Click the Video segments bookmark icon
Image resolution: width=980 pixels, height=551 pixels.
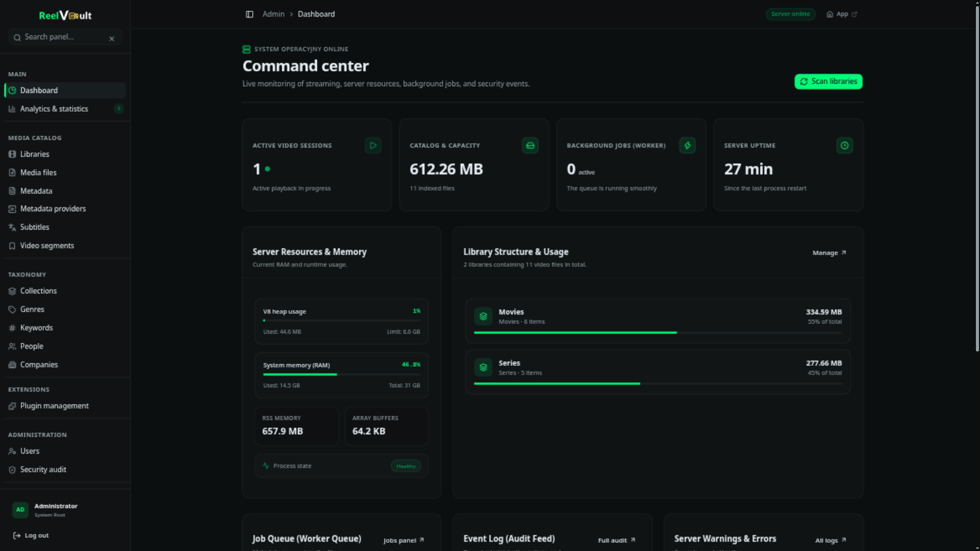point(12,245)
